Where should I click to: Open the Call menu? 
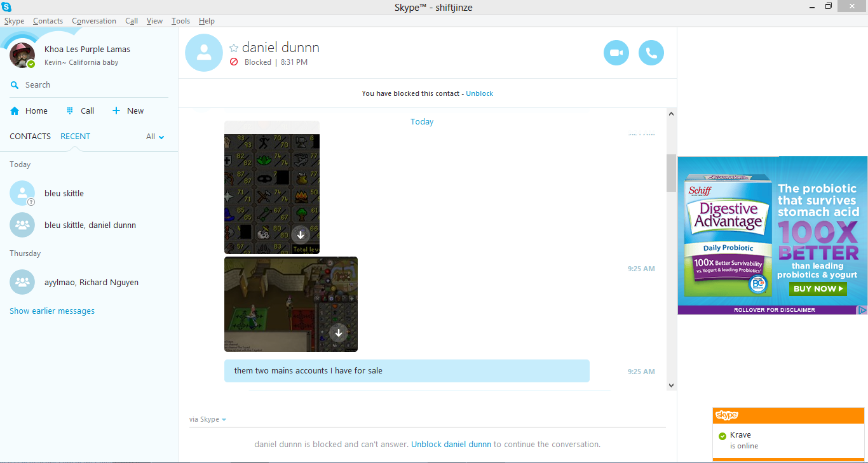point(132,21)
